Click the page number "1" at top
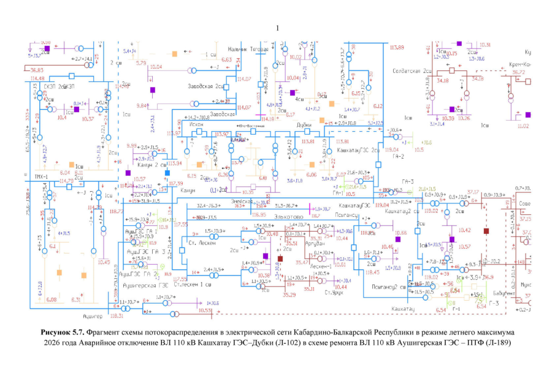555x392 pixels. tap(277, 28)
